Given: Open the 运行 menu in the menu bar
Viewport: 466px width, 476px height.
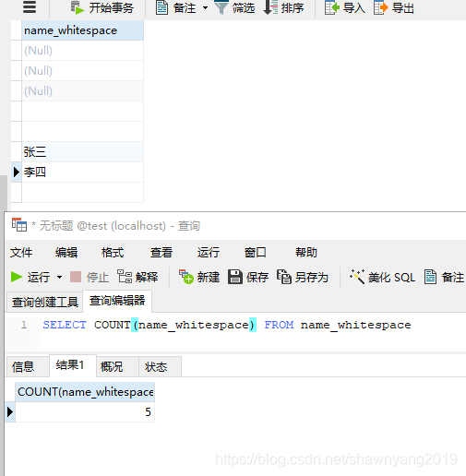Looking at the screenshot, I should click(209, 253).
